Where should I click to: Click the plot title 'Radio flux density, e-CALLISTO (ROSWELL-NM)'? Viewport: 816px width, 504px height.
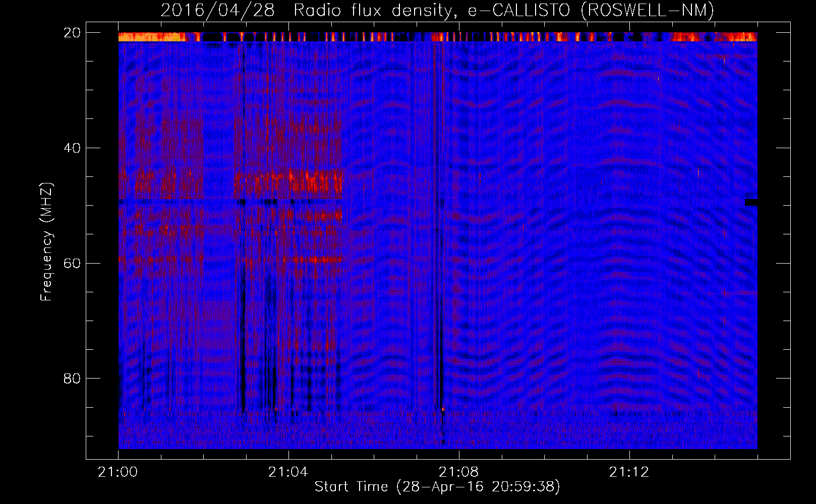(x=504, y=10)
